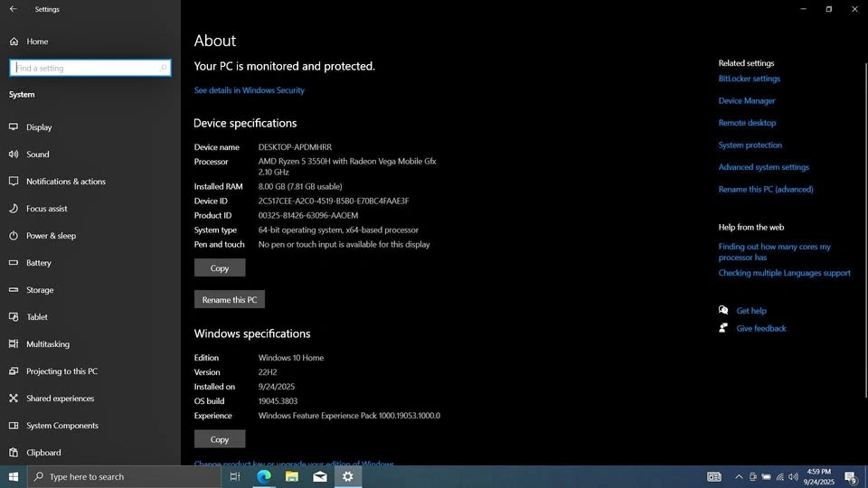
Task: Show hidden system tray icons
Action: 739,476
